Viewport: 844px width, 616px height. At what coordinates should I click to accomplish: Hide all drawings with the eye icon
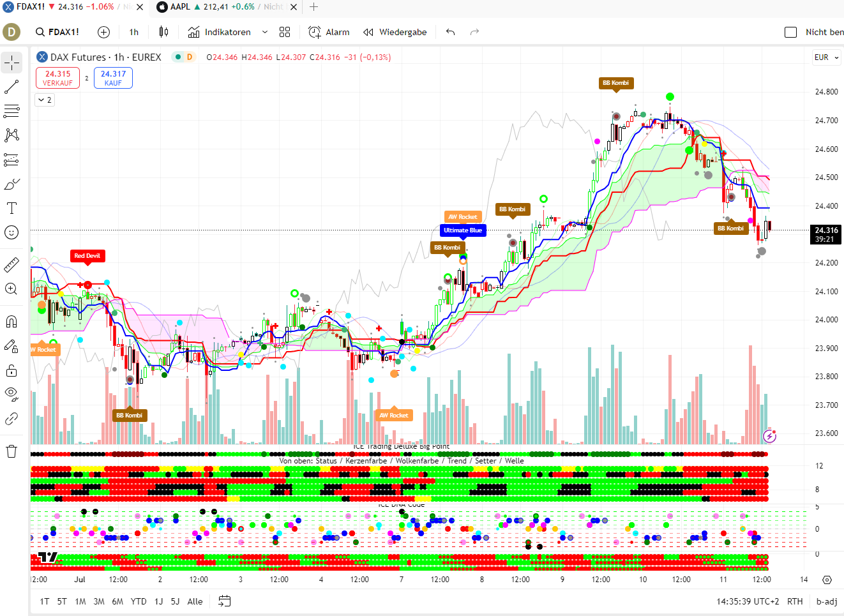tap(11, 394)
